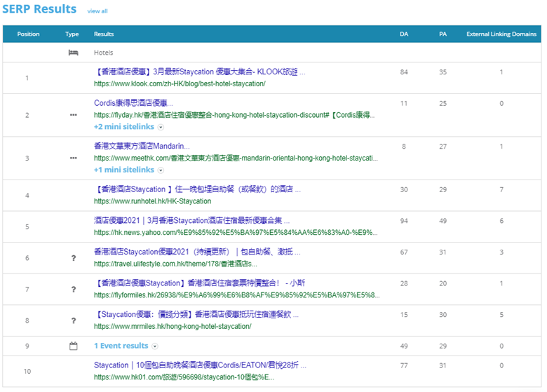This screenshot has width=547, height=392.
Task: Select DA value 77 in row 10
Action: pos(404,365)
